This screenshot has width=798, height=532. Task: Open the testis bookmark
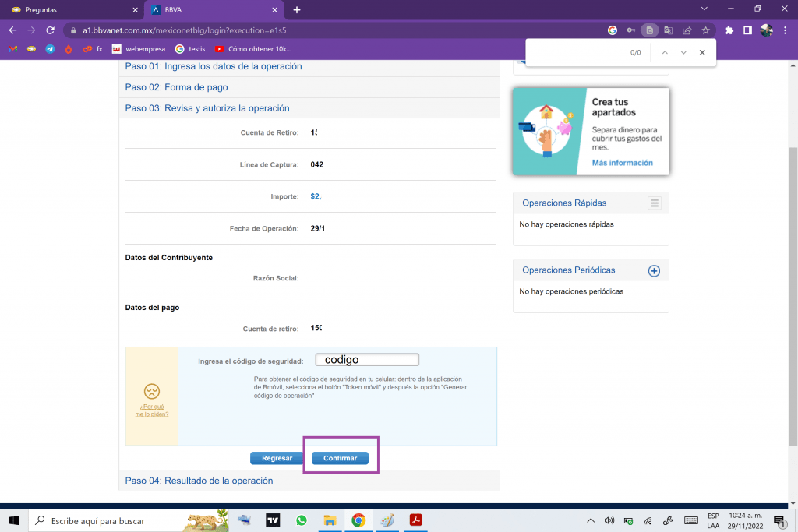point(190,49)
